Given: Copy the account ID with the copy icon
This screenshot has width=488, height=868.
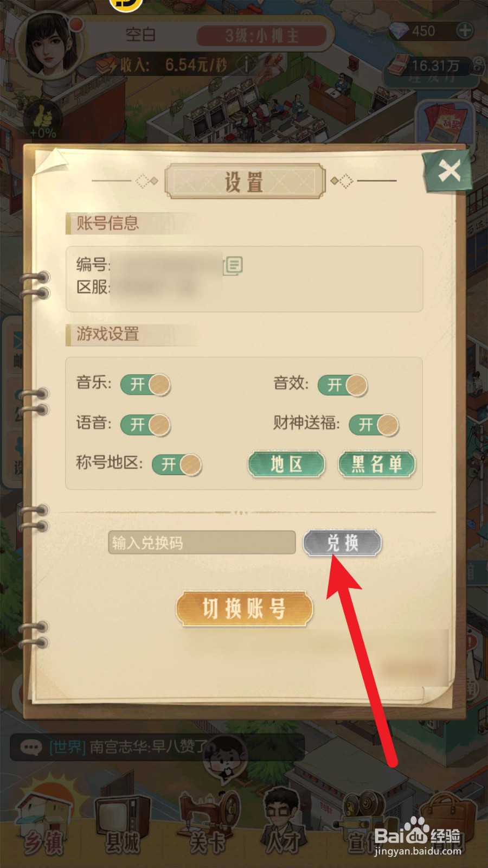Looking at the screenshot, I should 233,265.
